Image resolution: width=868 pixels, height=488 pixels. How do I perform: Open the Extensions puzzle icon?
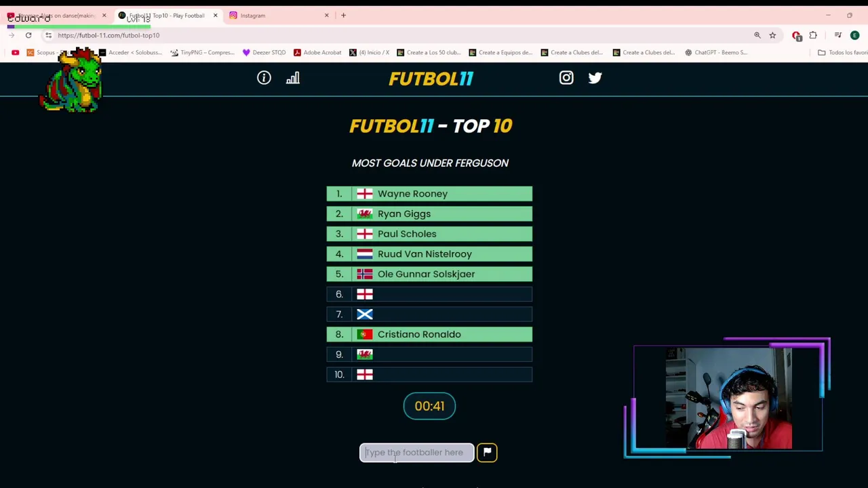tap(813, 35)
